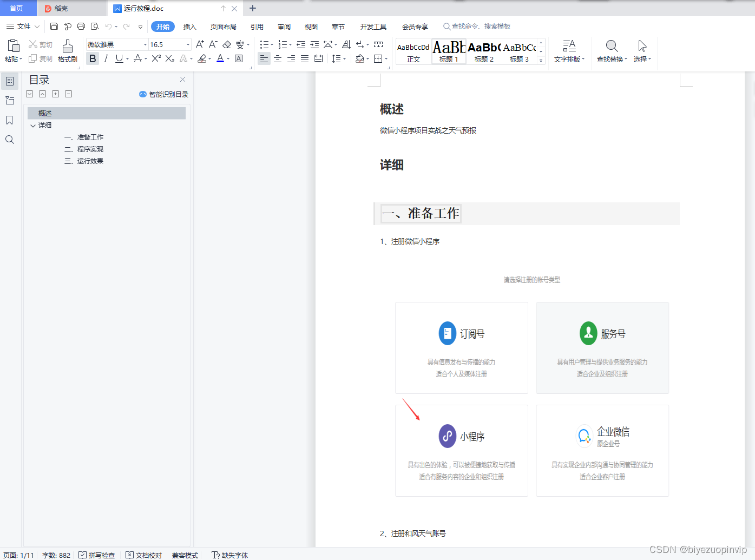The height and width of the screenshot is (560, 755).
Task: Open Print Preview icon
Action: [x=95, y=27]
